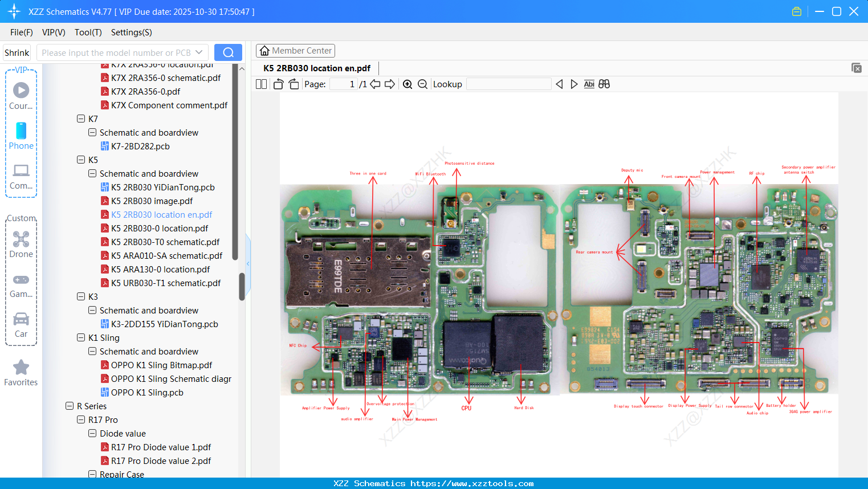
Task: Open K5 2RB030 image.pdf file
Action: (x=152, y=201)
